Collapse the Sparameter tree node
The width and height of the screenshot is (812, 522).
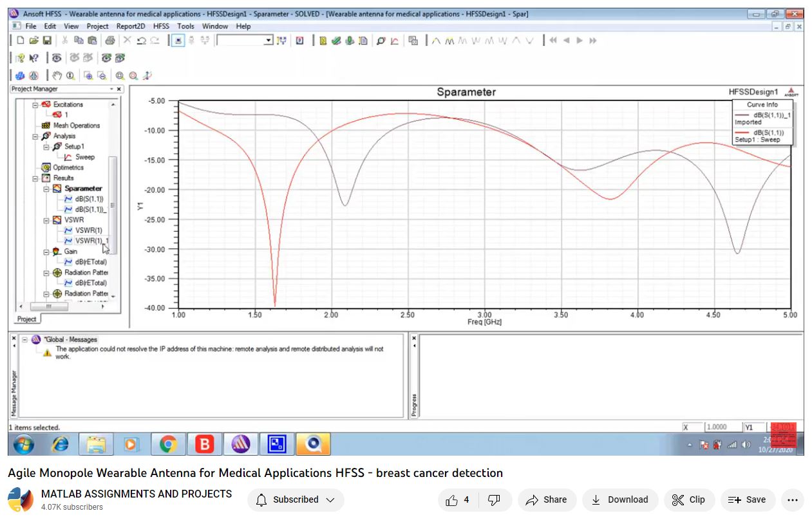pos(46,189)
